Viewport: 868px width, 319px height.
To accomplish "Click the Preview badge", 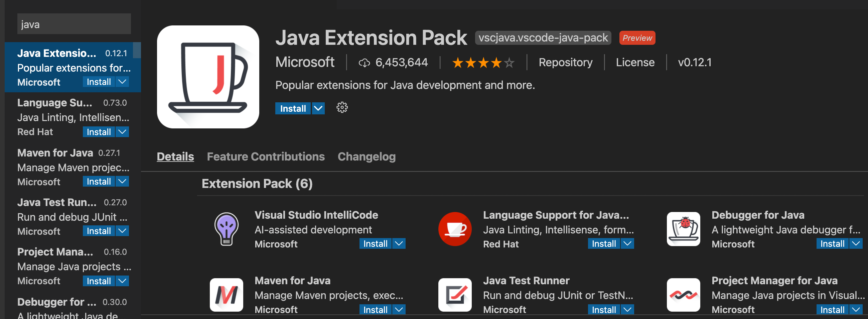I will tap(637, 38).
